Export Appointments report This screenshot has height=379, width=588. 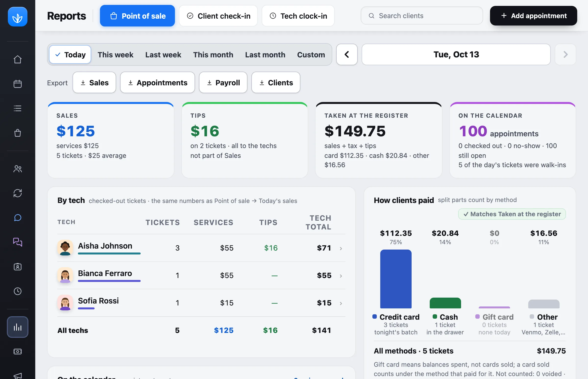(157, 82)
